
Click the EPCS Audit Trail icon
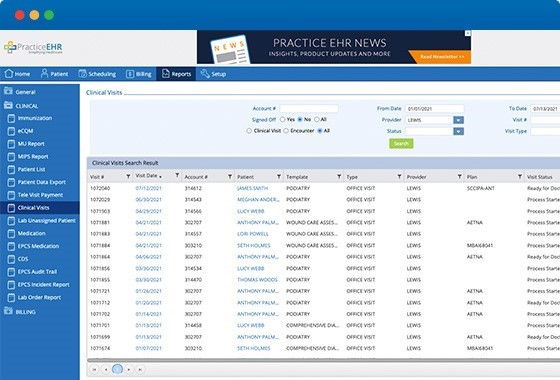tap(11, 272)
